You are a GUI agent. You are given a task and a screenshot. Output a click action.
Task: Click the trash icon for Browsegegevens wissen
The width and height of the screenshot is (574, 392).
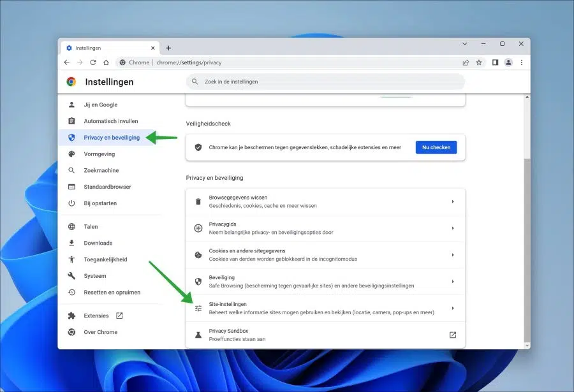pos(198,201)
